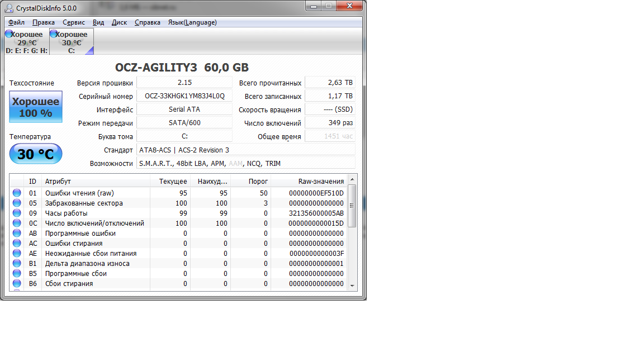
Task: Click the Хорошее 100 % health status button
Action: [x=36, y=107]
